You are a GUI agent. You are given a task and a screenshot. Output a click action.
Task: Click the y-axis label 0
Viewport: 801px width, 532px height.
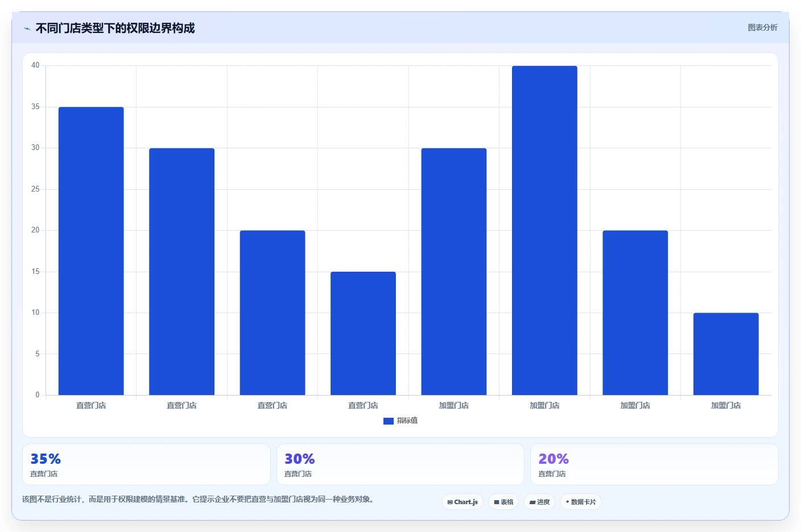38,395
